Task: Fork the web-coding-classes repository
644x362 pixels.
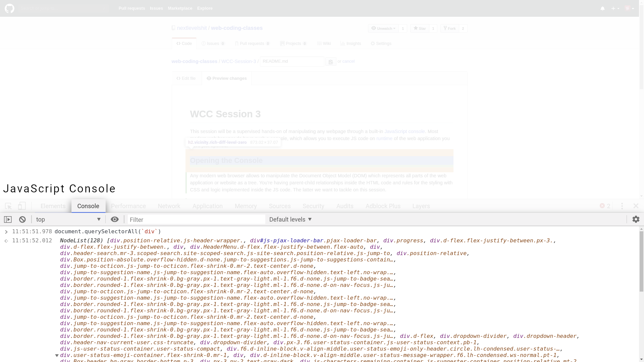Action: [450, 28]
